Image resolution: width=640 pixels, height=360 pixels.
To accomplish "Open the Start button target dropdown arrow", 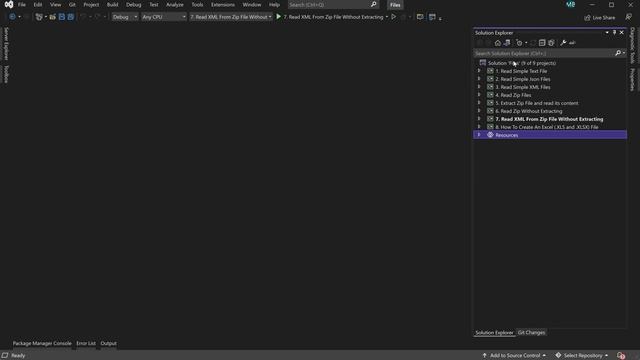I will point(387,17).
